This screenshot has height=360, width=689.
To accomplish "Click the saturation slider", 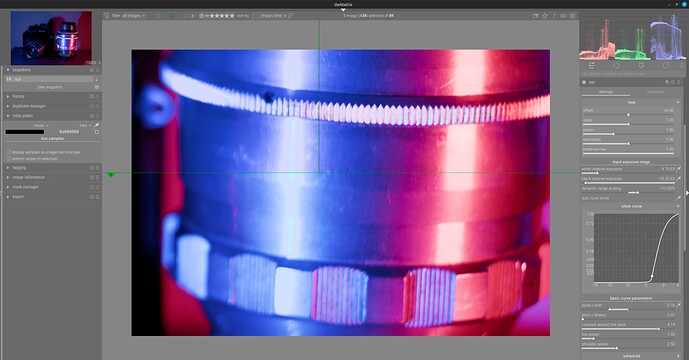I will click(628, 141).
